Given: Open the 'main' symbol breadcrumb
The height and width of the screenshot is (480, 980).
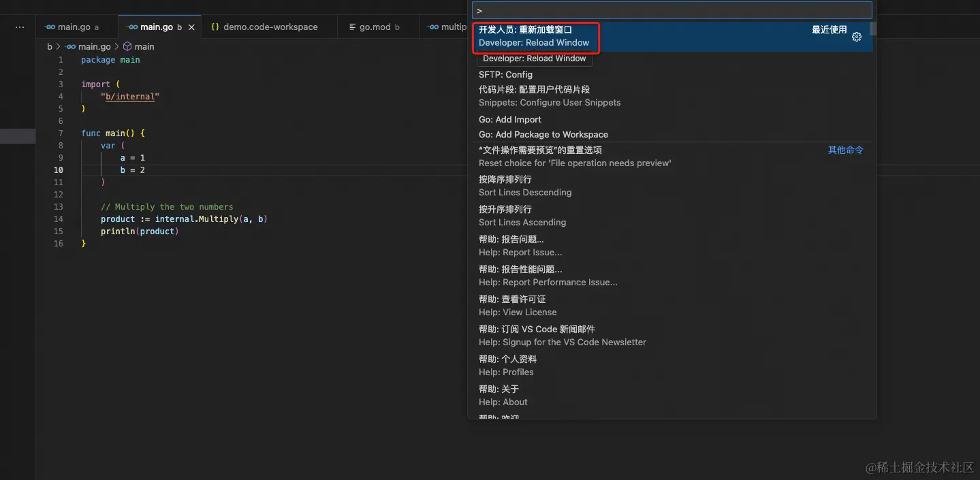Looking at the screenshot, I should pyautogui.click(x=144, y=46).
